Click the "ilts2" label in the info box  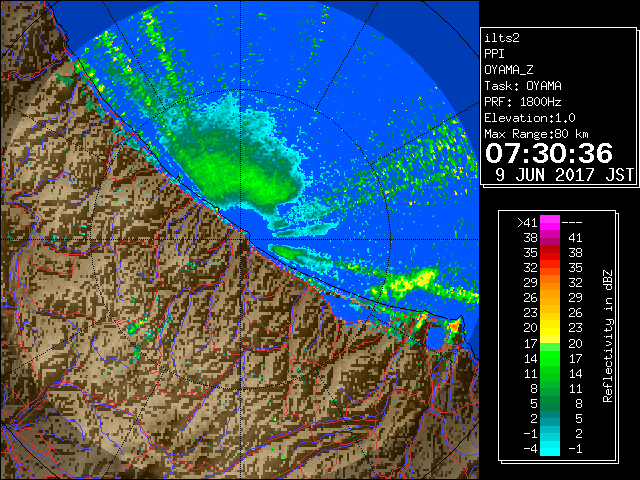502,38
